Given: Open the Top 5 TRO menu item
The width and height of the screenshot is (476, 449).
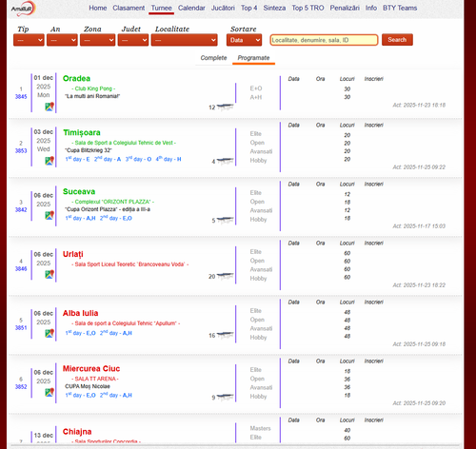Looking at the screenshot, I should tap(307, 8).
